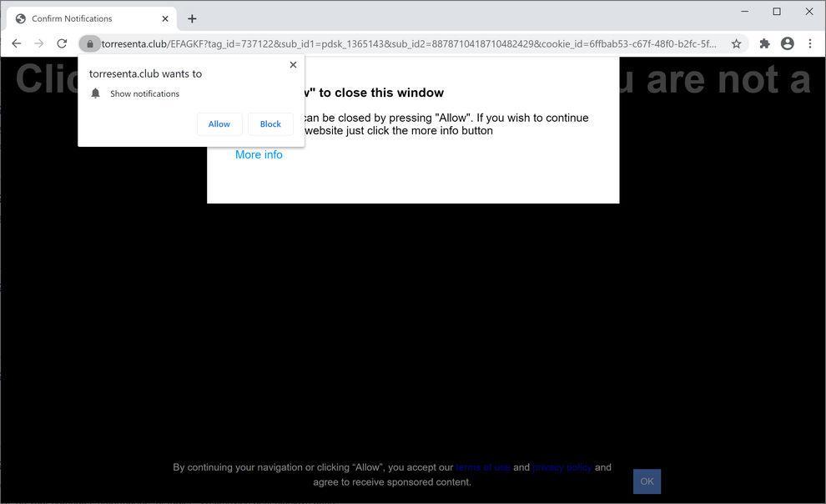826x504 pixels.
Task: Click the back navigation arrow icon
Action: tap(17, 43)
